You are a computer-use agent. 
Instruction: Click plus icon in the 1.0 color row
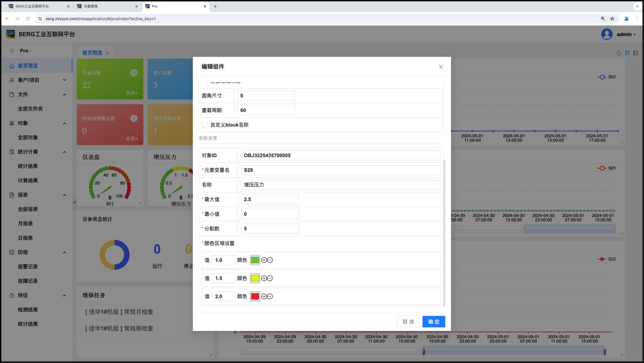pyautogui.click(x=264, y=260)
